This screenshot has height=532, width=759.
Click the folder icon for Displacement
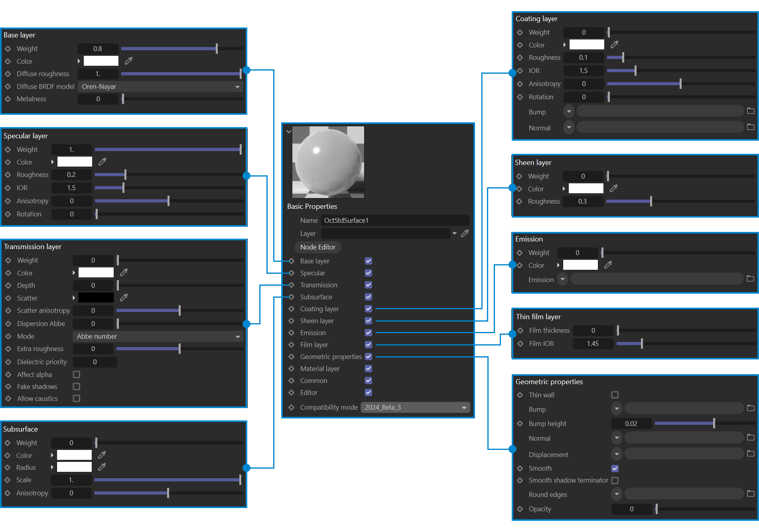[x=750, y=454]
